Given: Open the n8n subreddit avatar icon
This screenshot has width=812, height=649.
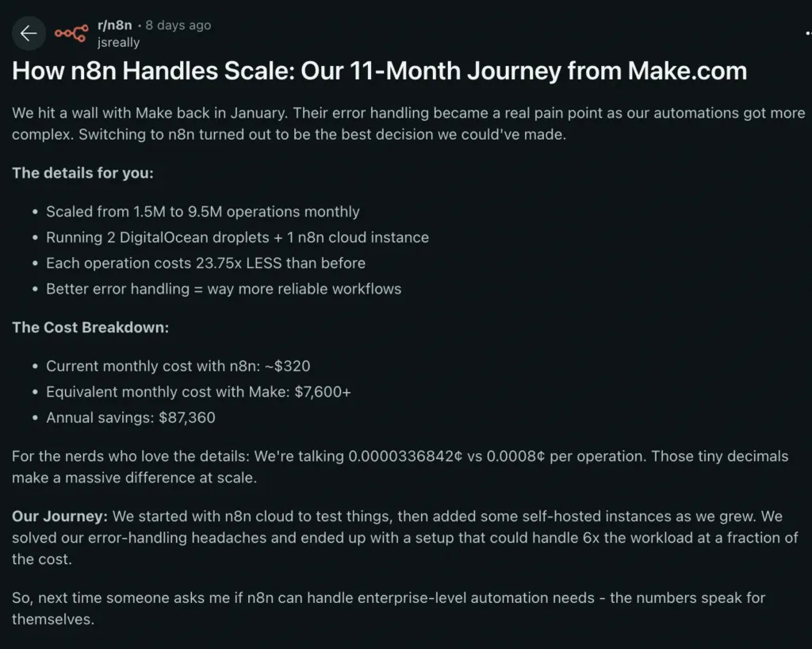Looking at the screenshot, I should coord(71,33).
